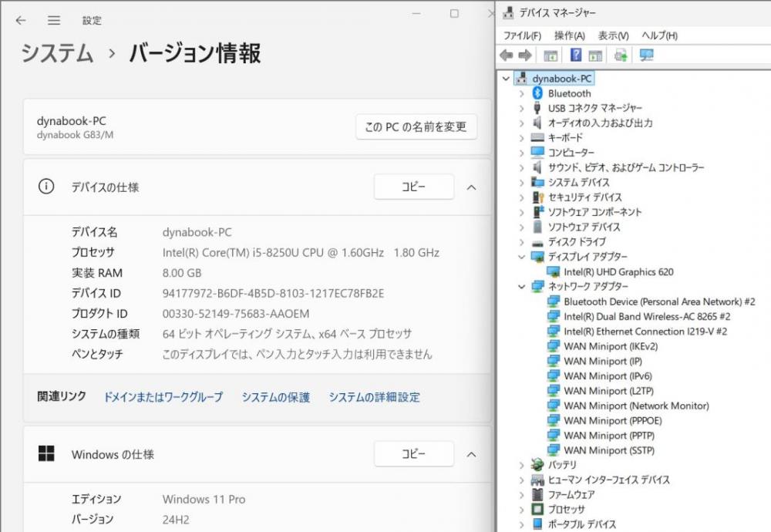
Task: Select Intel(R) Ethernet Connection I219-V #2
Action: click(645, 332)
